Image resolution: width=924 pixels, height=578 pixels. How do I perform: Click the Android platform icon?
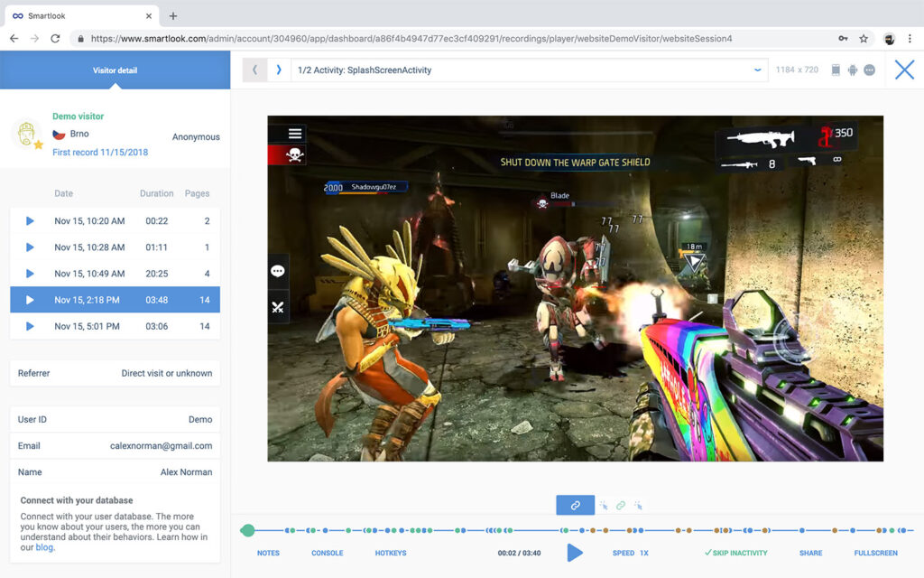[852, 70]
